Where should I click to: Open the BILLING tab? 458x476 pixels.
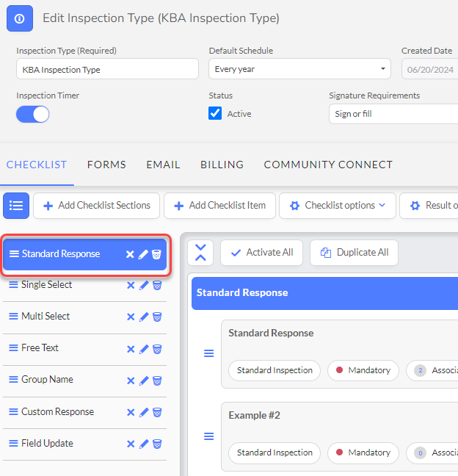222,165
